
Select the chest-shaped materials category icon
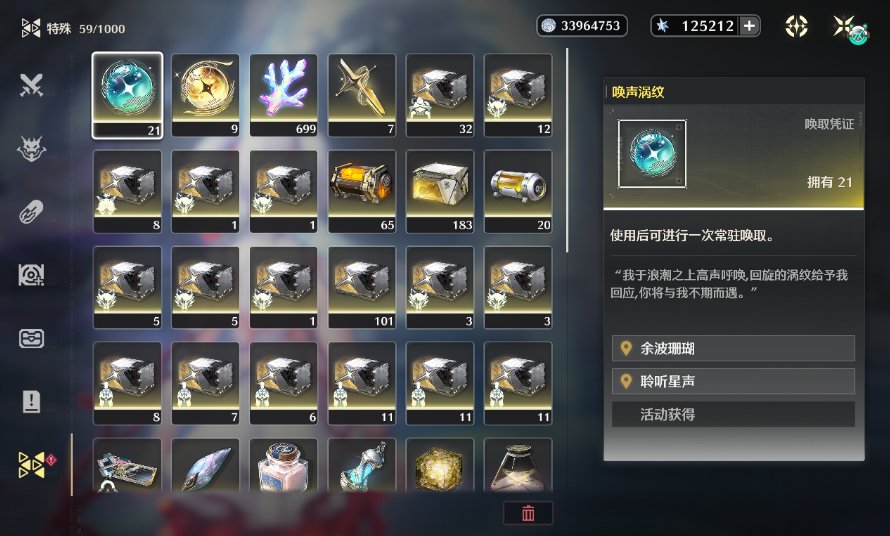coord(31,338)
